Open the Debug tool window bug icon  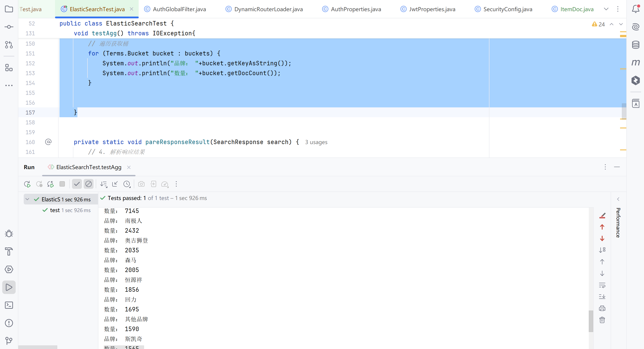click(9, 234)
